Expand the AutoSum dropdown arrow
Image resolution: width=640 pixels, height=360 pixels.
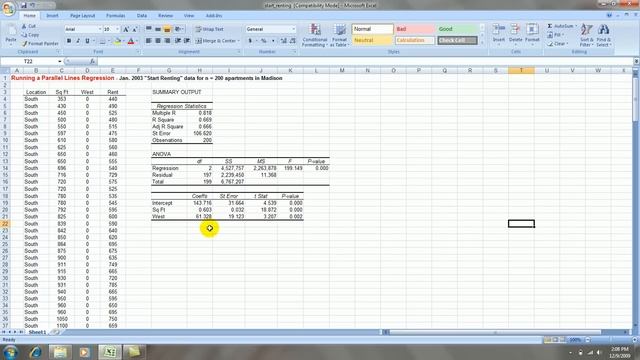(576, 26)
